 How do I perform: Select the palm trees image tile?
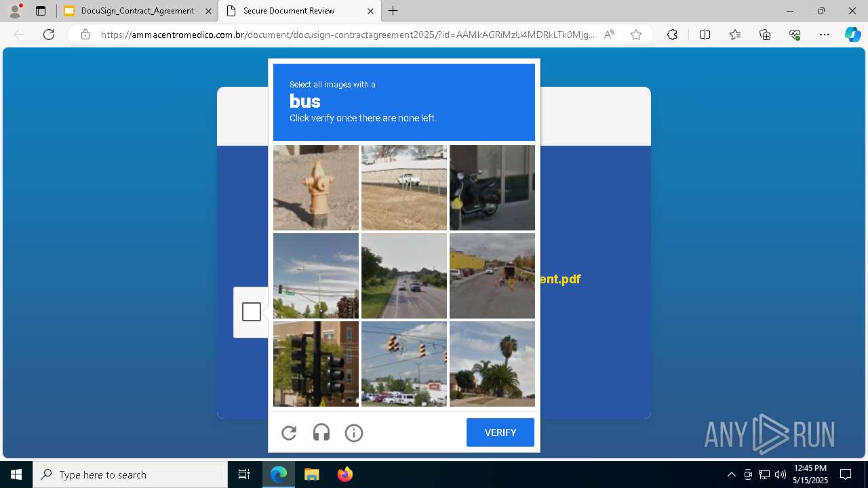click(x=492, y=364)
